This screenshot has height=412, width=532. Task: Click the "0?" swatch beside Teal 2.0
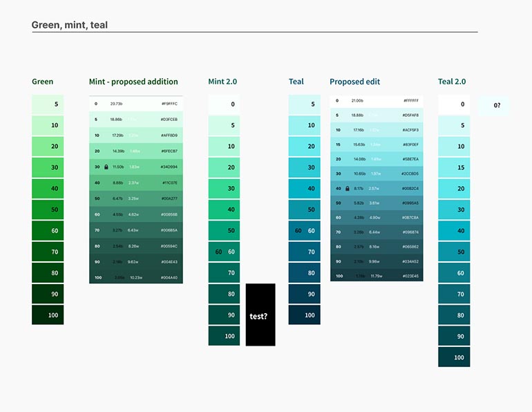(493, 106)
